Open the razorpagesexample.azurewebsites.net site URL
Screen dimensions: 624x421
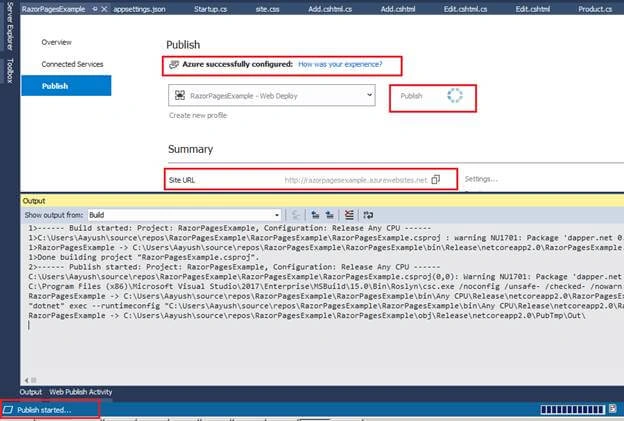coord(356,180)
